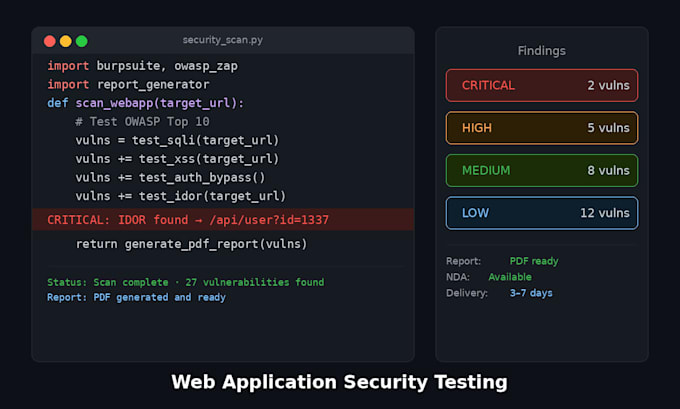680x409 pixels.
Task: Select the security_scan.py title
Action: point(222,40)
